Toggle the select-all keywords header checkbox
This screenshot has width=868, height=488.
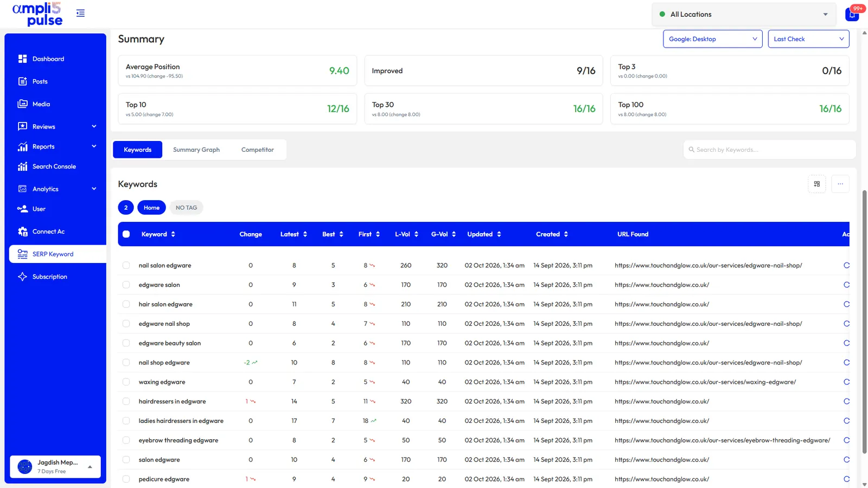pos(126,234)
